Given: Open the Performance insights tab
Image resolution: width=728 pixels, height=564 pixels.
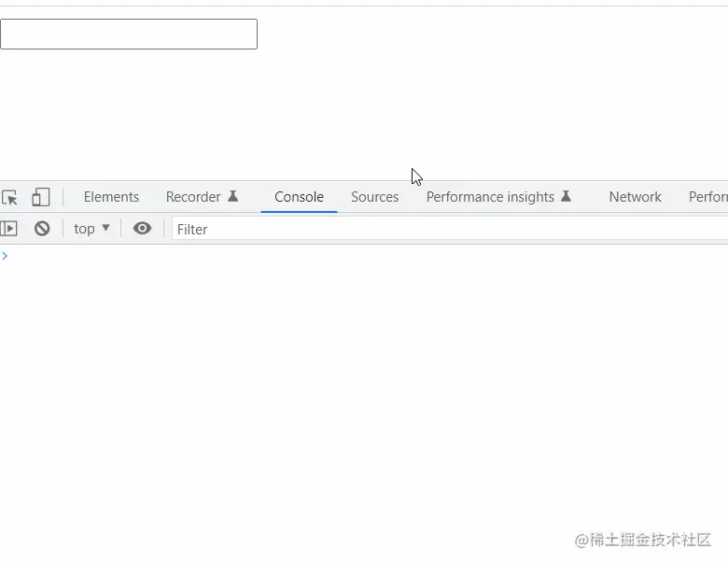Looking at the screenshot, I should pyautogui.click(x=498, y=197).
